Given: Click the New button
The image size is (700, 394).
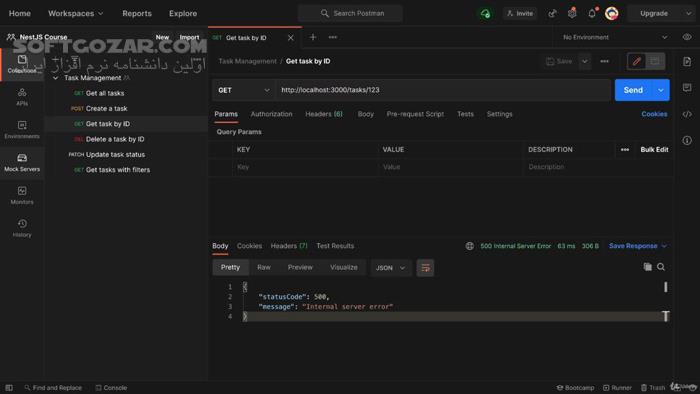Looking at the screenshot, I should coord(162,37).
